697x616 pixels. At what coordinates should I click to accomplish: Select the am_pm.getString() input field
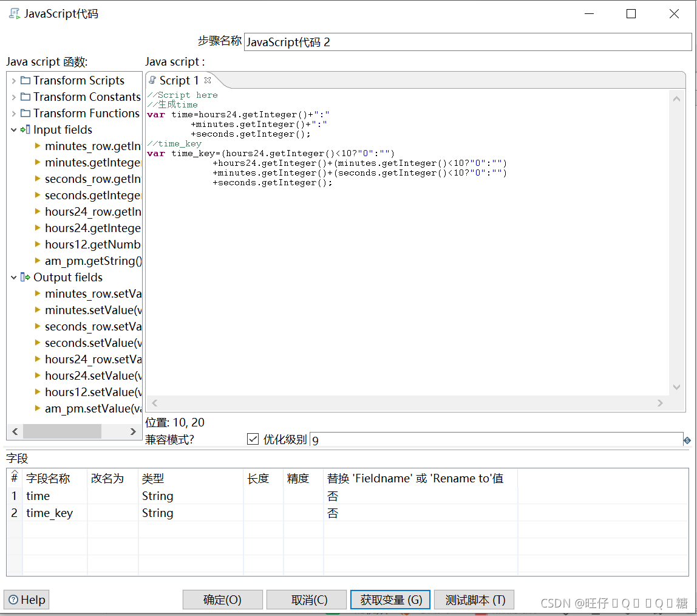93,261
